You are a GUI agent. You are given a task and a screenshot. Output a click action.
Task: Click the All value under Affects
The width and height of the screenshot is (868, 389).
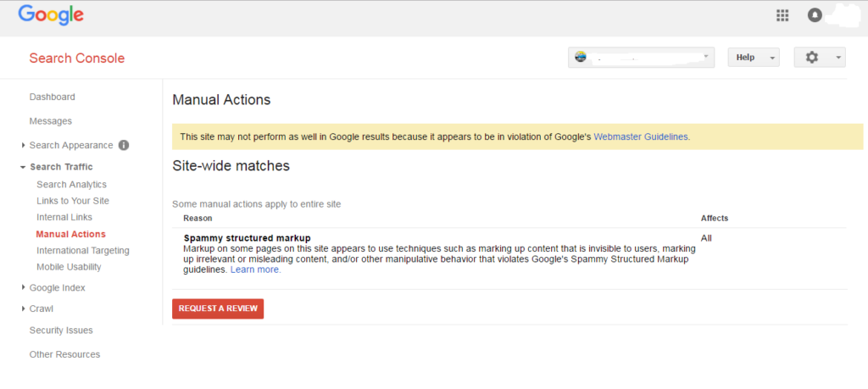pos(706,238)
